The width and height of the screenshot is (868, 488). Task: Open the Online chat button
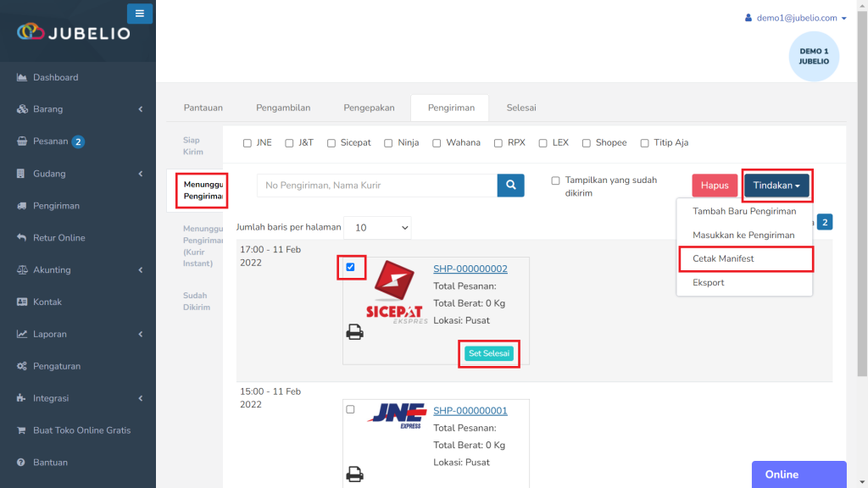coord(798,474)
